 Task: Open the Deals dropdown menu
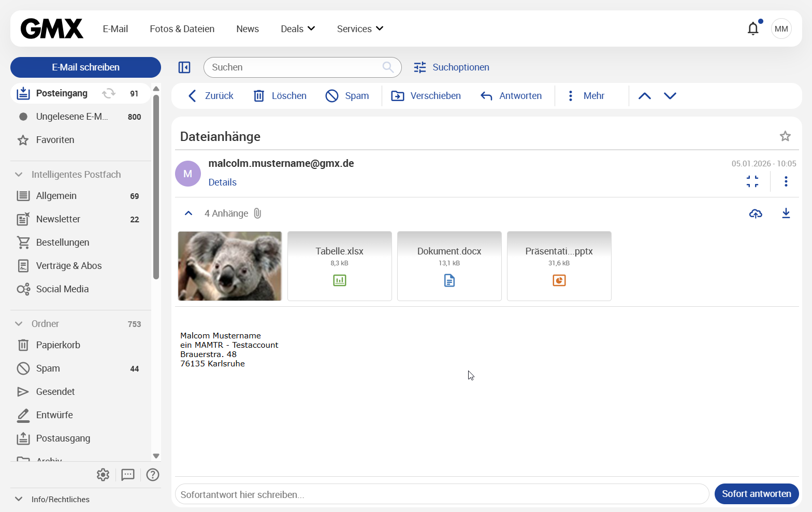tap(298, 29)
